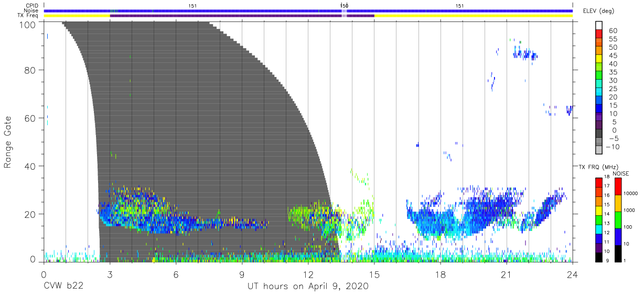Pick the green segment of the NOISE bar
This screenshot has height=297, width=644.
click(x=618, y=220)
